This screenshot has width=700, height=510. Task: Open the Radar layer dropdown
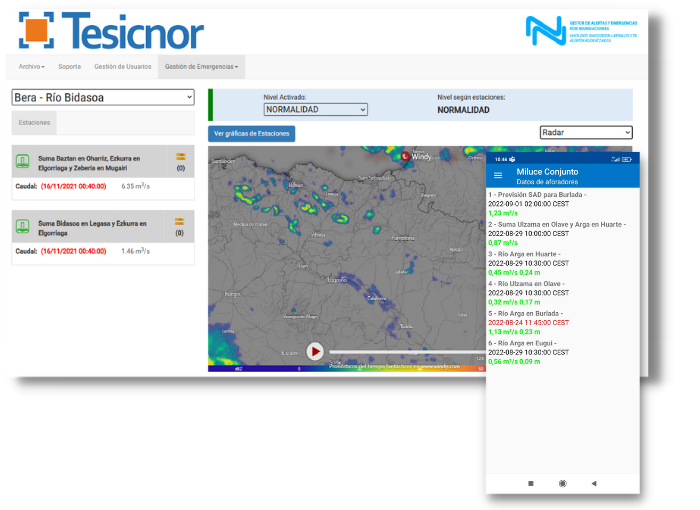586,132
